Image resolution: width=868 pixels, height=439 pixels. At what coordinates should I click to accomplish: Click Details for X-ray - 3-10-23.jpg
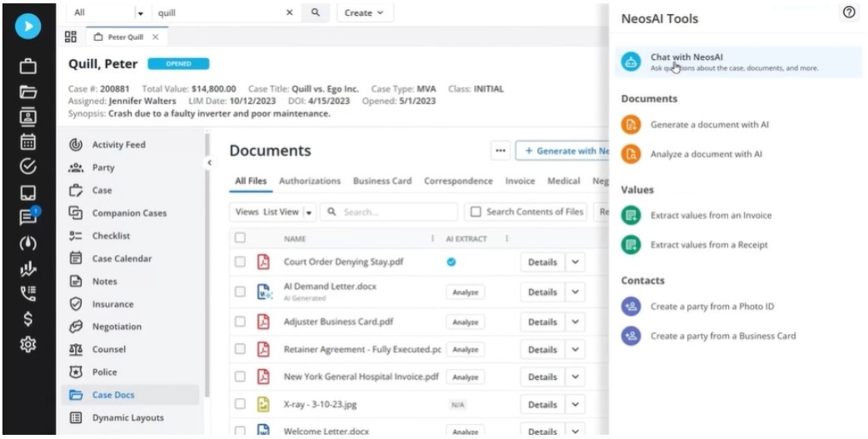(542, 404)
